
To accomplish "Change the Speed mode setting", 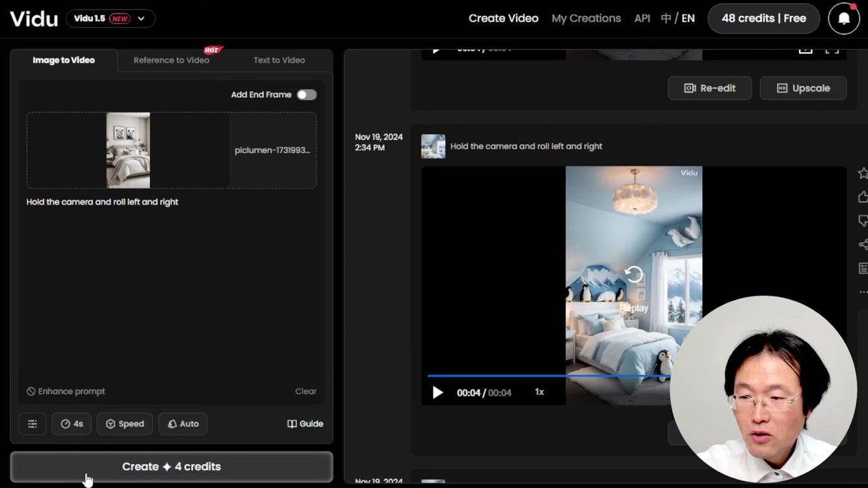I will pos(125,424).
